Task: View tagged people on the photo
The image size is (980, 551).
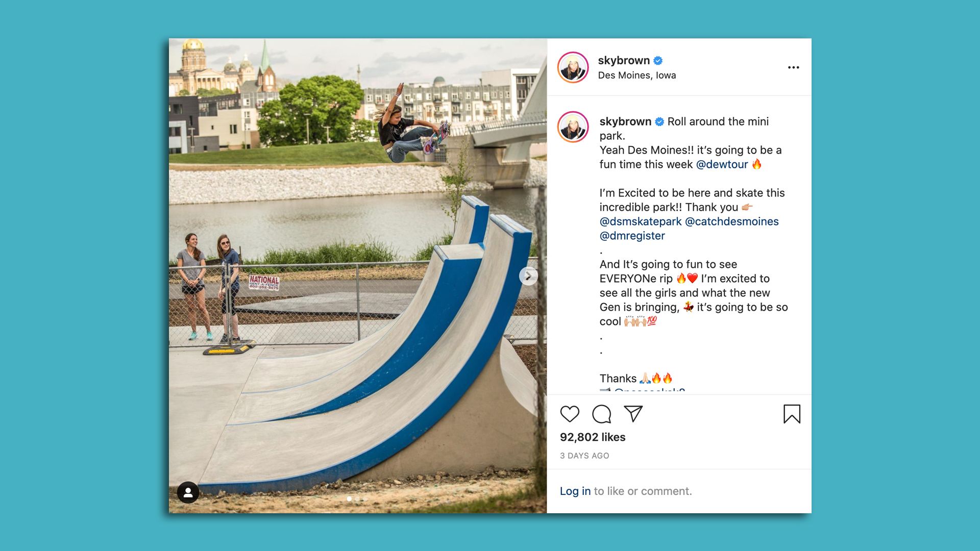Action: tap(188, 492)
